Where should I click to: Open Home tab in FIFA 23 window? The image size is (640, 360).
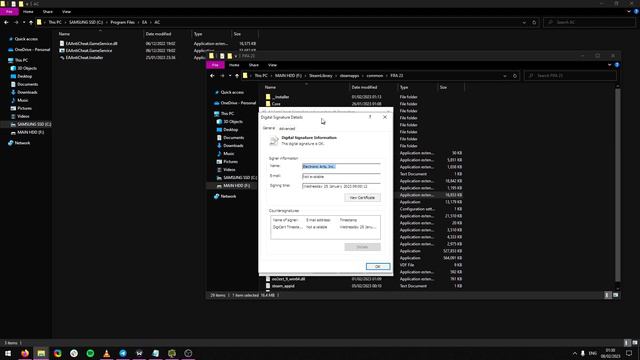point(234,65)
